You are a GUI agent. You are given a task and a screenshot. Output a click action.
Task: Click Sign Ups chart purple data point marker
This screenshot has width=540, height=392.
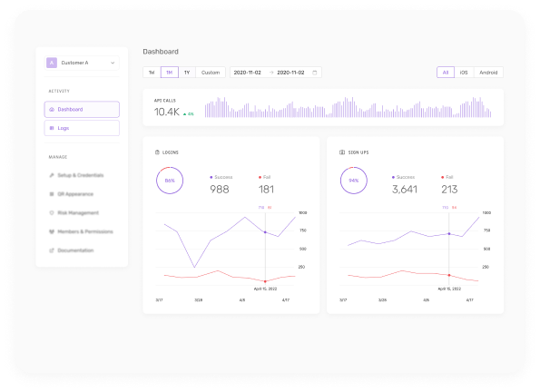[x=449, y=233]
